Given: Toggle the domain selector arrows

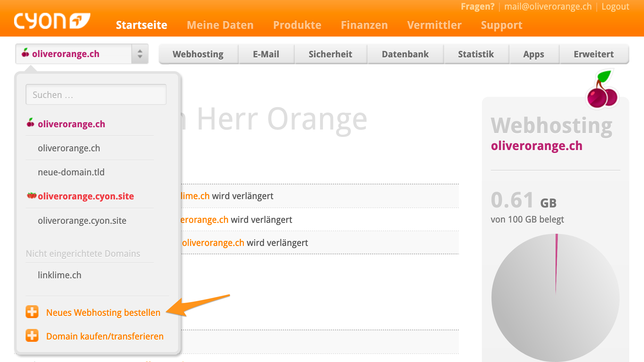Looking at the screenshot, I should pyautogui.click(x=140, y=54).
